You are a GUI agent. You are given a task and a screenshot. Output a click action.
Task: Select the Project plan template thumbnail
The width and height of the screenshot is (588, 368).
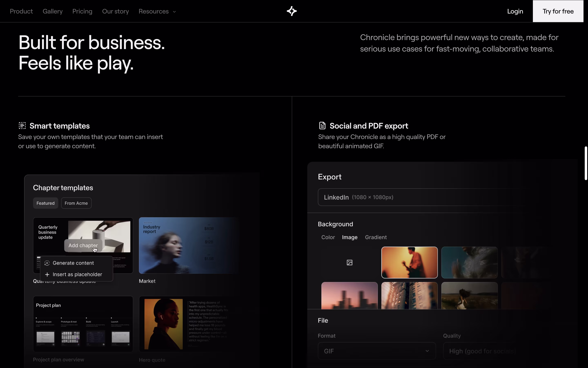(83, 324)
